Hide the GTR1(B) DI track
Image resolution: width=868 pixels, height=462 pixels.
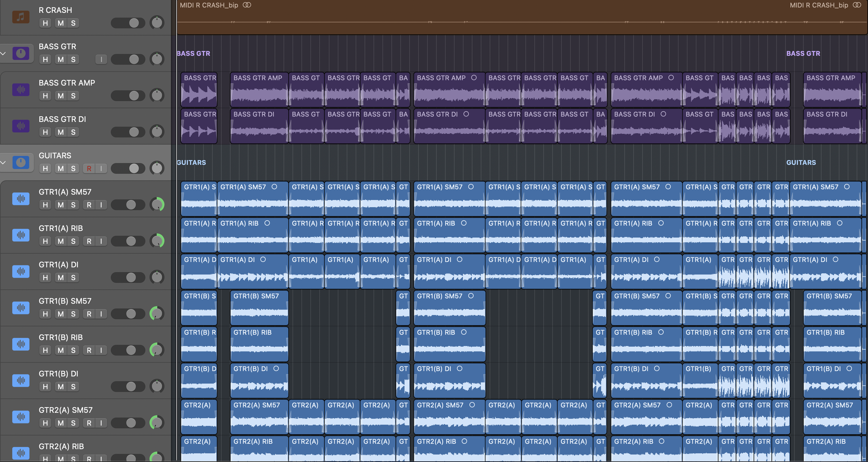pos(45,387)
